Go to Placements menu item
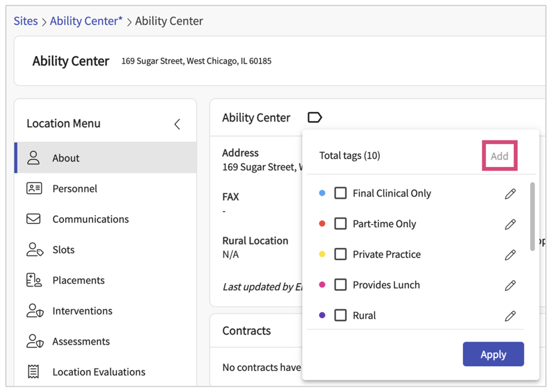Screen dimensions: 551x392 [78, 280]
